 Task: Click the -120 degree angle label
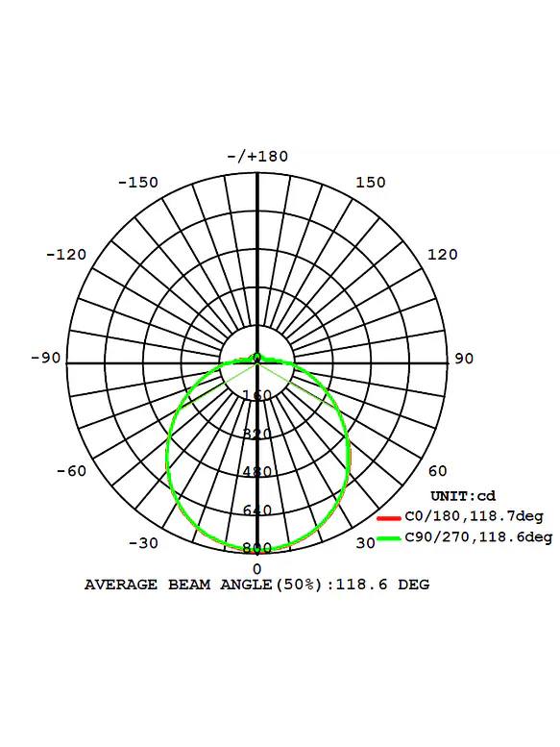[66, 255]
